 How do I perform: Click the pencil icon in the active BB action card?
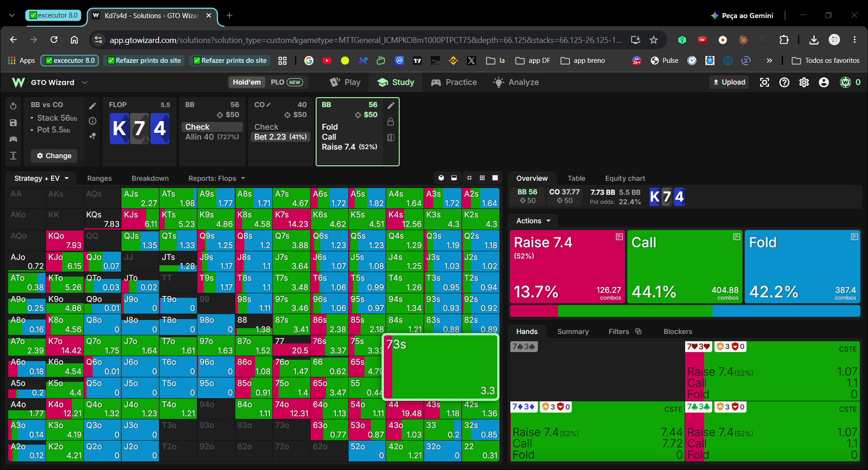(391, 105)
